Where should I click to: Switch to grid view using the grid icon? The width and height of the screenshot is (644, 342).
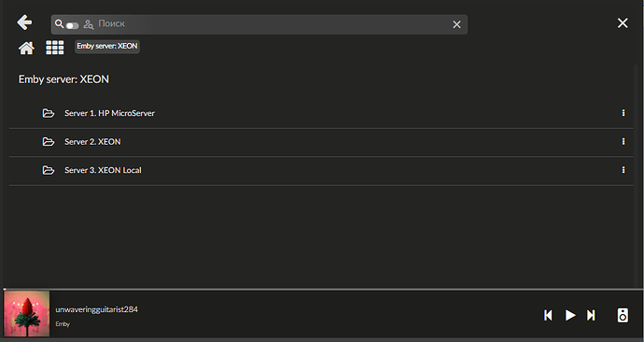point(55,48)
